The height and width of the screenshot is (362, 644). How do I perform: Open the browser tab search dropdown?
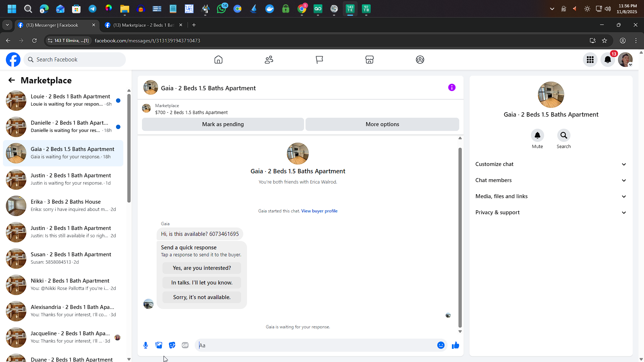point(7,25)
